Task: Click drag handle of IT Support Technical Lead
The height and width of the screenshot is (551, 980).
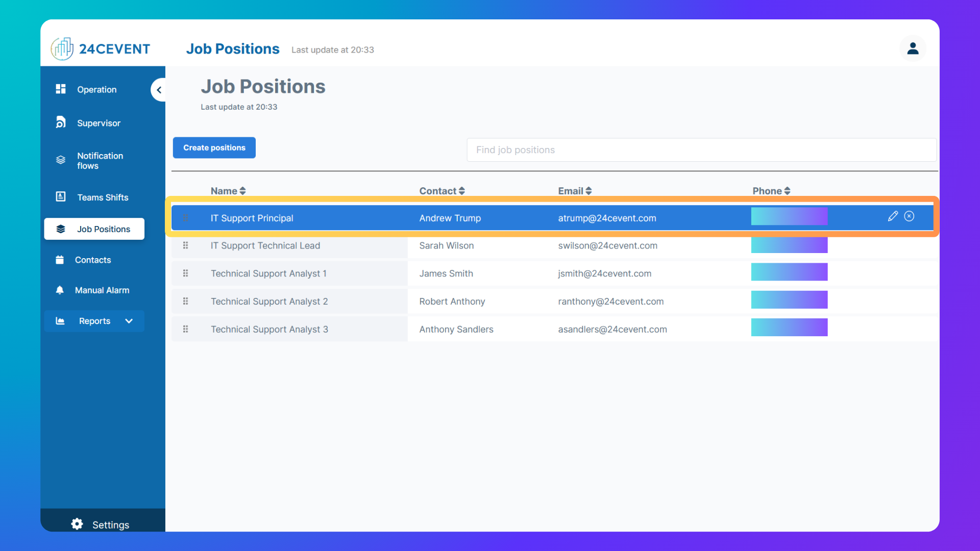Action: [x=185, y=245]
